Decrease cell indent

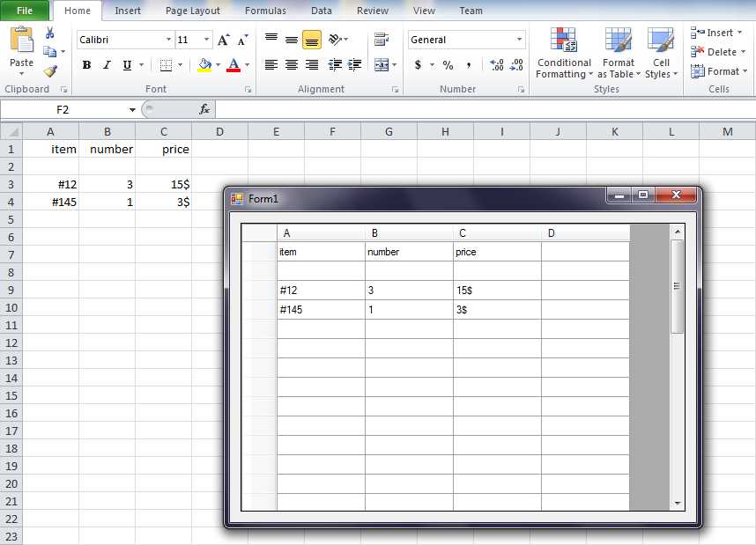[x=335, y=64]
